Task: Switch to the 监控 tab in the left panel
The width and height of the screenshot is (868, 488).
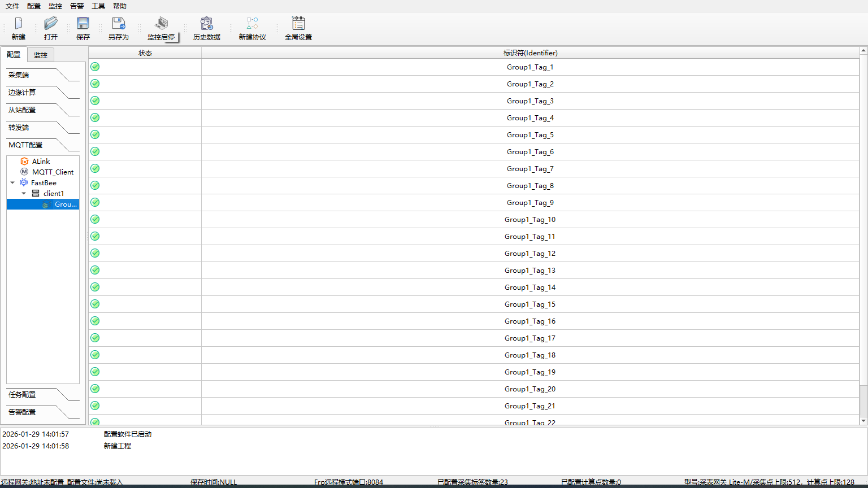Action: (41, 55)
